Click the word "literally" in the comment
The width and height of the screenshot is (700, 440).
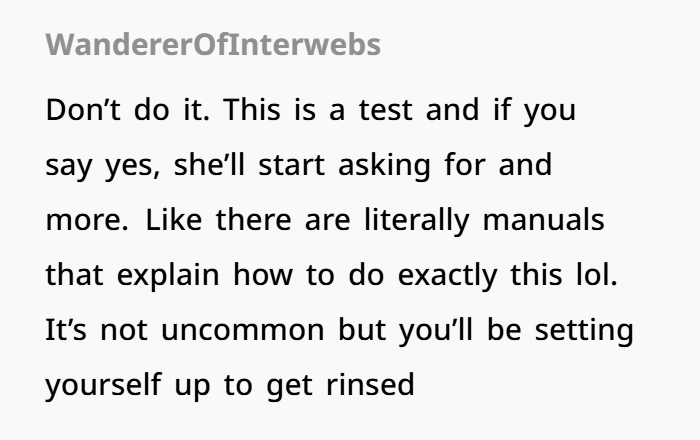coord(417,221)
